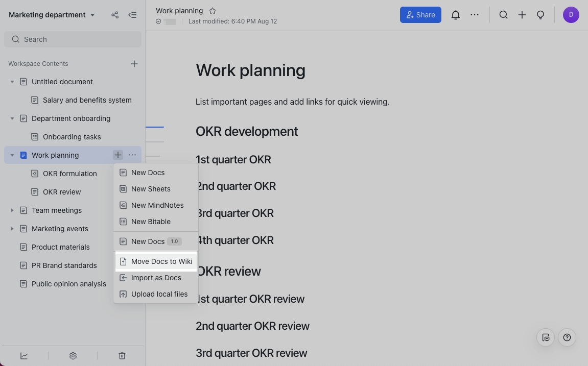Open workspace analytics chart icon
Image resolution: width=588 pixels, height=366 pixels.
[x=24, y=356]
